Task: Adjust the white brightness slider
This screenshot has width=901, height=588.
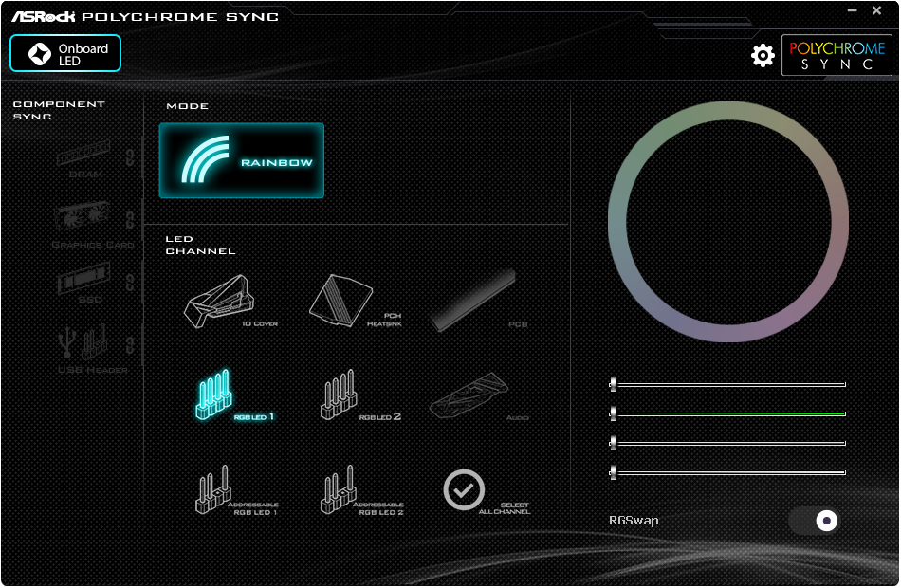Action: [x=727, y=472]
